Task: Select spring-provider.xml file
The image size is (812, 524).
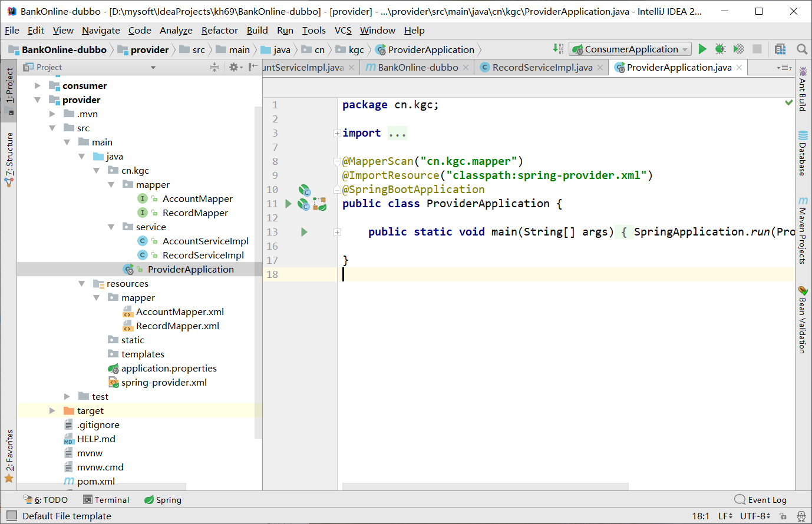Action: point(164,383)
